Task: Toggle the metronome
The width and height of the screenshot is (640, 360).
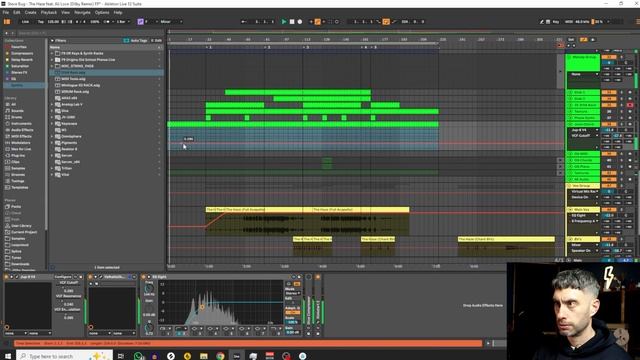Action: click(x=108, y=22)
